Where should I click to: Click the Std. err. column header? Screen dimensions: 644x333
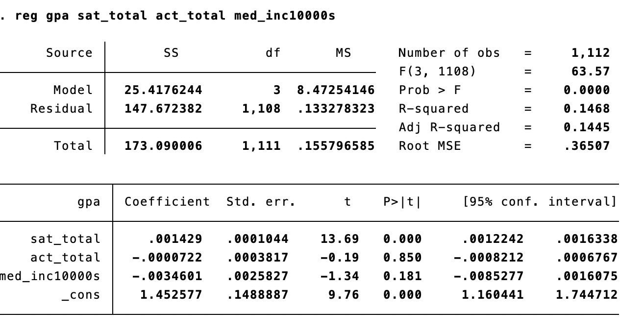(261, 202)
